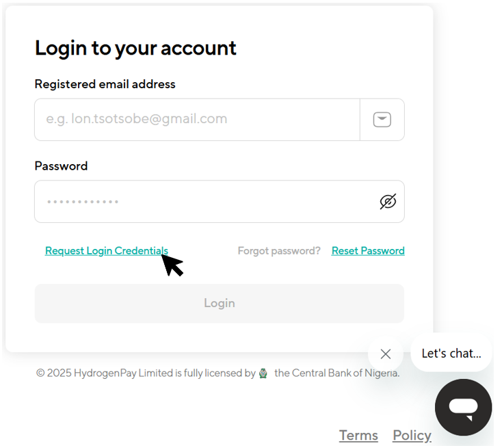Open the dark chat launcher bubble icon

coord(463,408)
